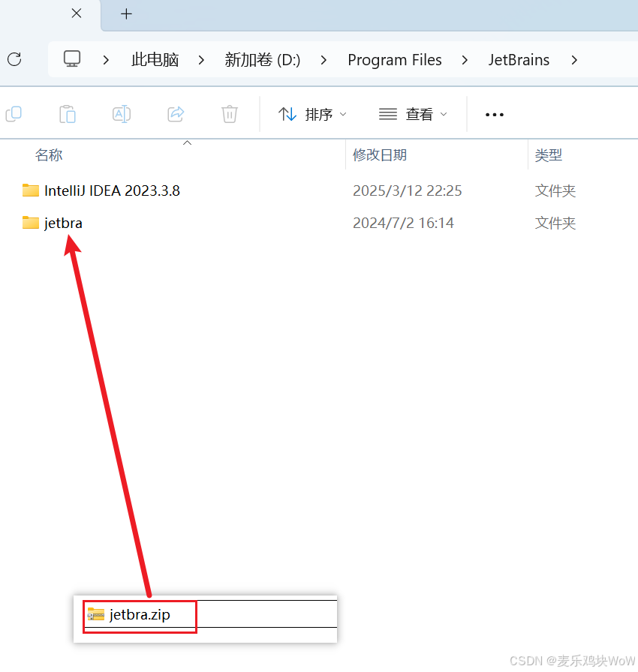The image size is (638, 672).
Task: Click the delete trash icon
Action: tap(230, 114)
